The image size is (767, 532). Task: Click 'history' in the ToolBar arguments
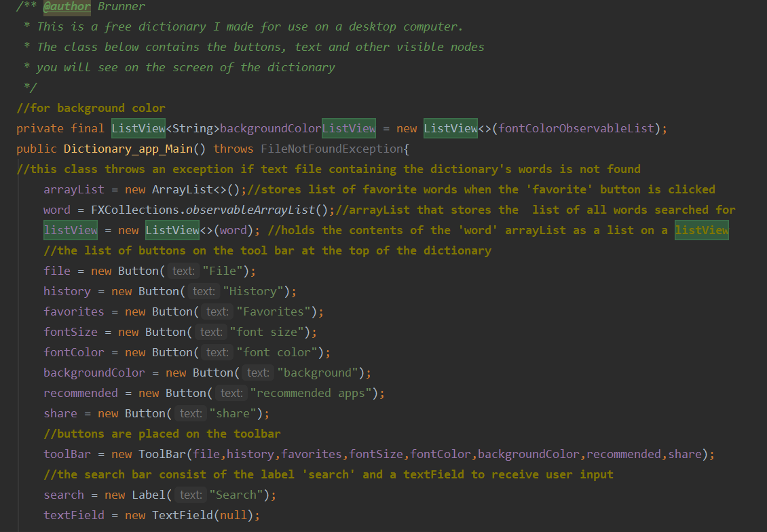[250, 454]
